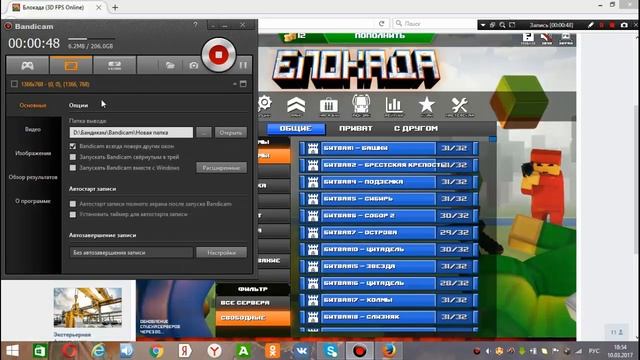Click the Расширенные button
Viewport: 640px width, 360px height.
point(221,168)
